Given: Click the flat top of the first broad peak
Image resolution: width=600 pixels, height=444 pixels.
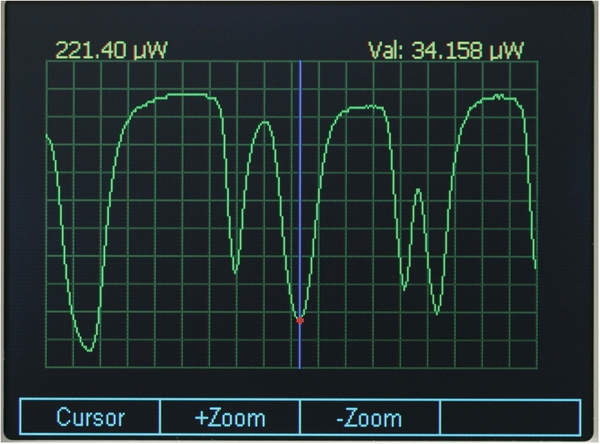Looking at the screenshot, I should [x=180, y=96].
